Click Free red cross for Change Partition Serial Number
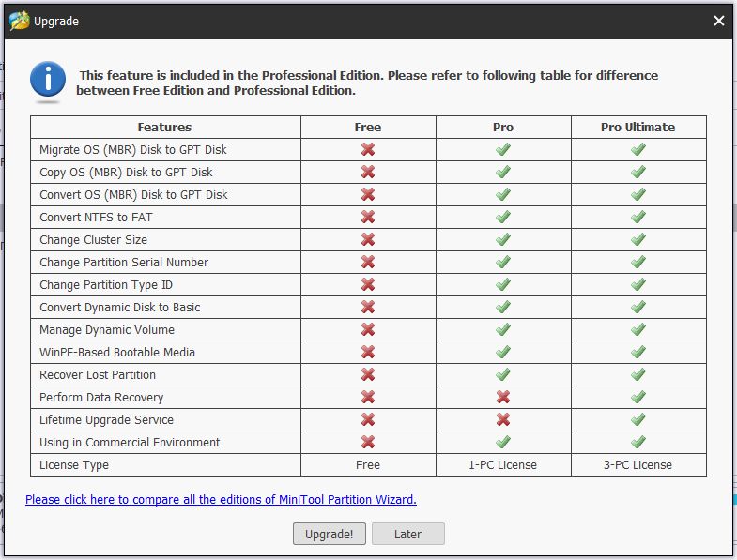This screenshot has width=737, height=560. 368,262
